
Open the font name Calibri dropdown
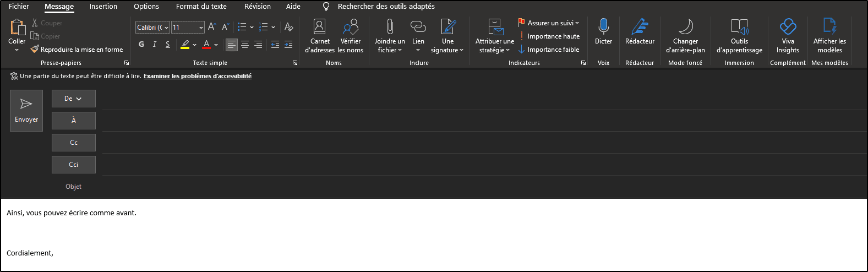tap(166, 28)
